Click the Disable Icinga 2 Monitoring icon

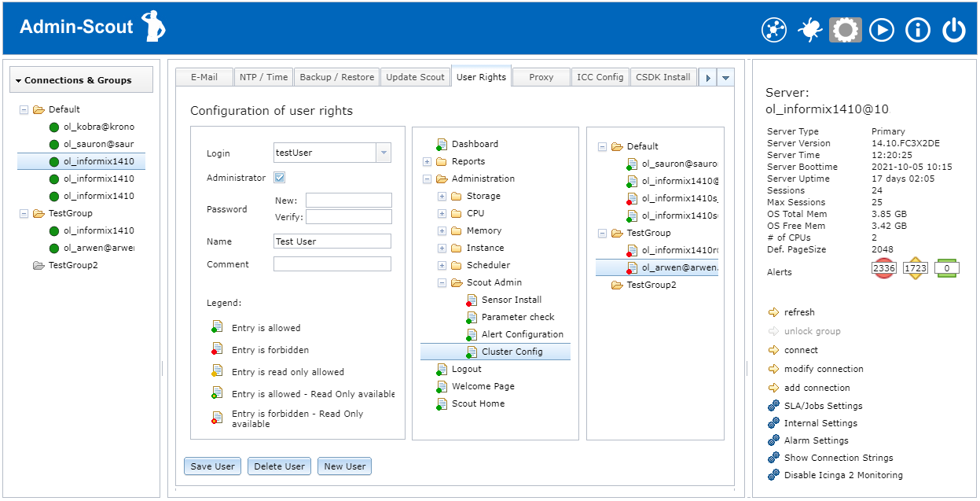773,476
